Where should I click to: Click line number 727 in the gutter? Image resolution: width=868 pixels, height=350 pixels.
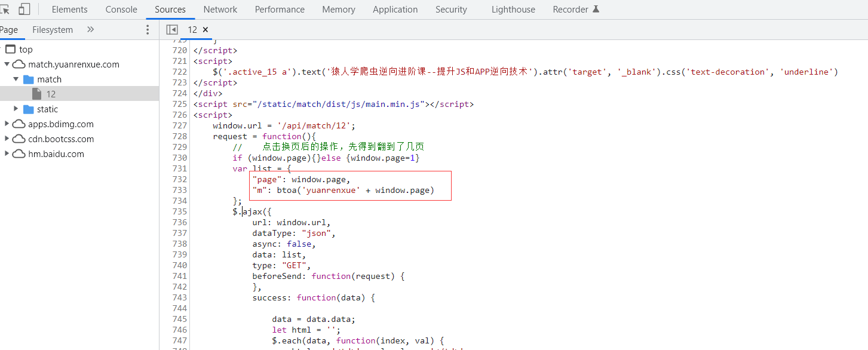179,125
